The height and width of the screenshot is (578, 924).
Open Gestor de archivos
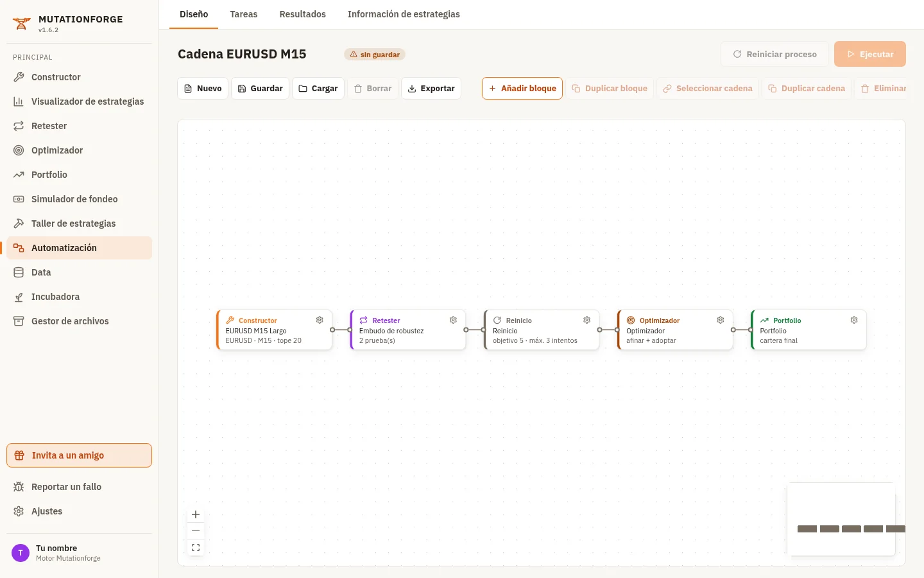(79, 321)
